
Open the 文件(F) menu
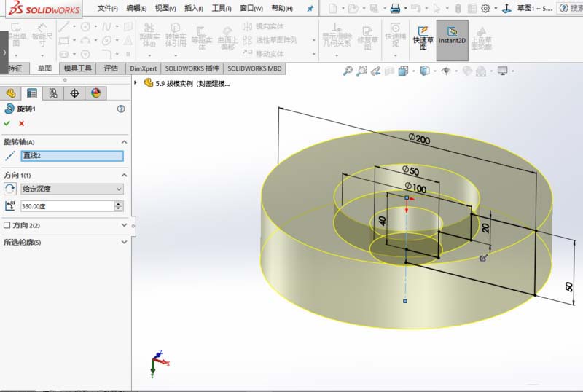(x=107, y=8)
